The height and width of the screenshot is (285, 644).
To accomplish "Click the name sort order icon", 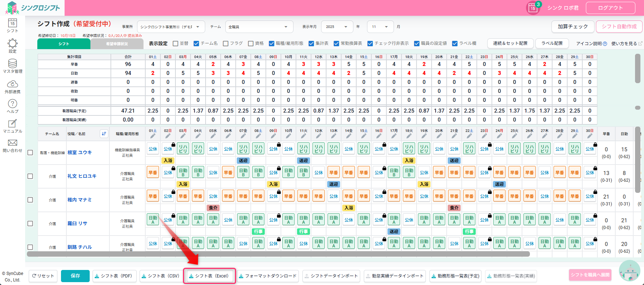I will click(104, 134).
